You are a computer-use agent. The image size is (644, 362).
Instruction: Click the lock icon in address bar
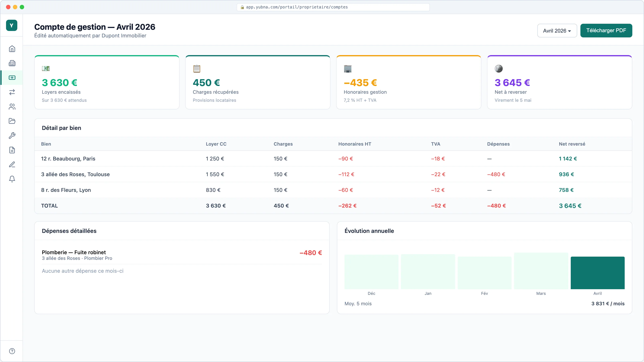tap(242, 7)
